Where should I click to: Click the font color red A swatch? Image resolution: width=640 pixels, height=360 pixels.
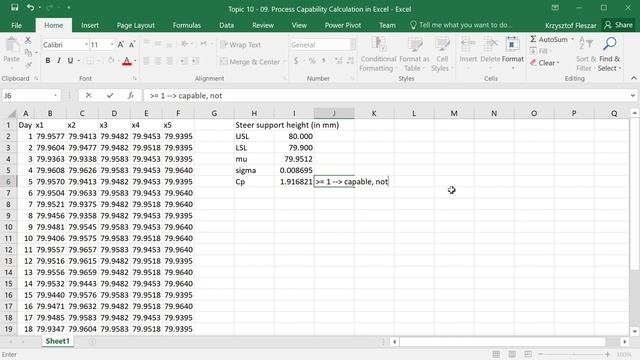pos(127,61)
